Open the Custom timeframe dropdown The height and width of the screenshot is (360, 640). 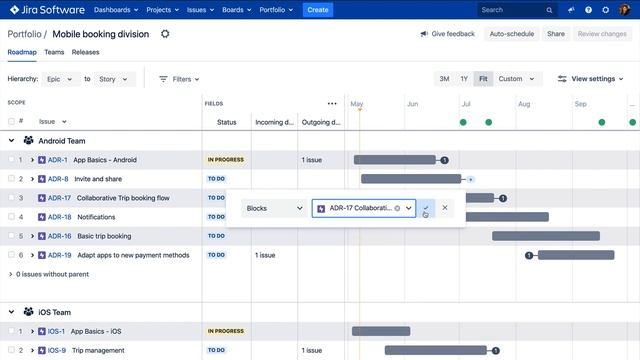pos(517,79)
